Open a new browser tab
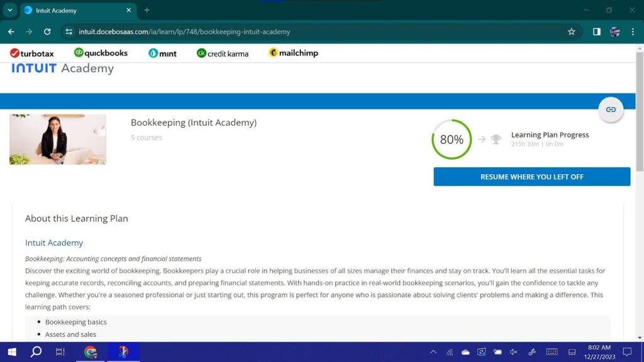This screenshot has height=362, width=644. click(x=147, y=10)
